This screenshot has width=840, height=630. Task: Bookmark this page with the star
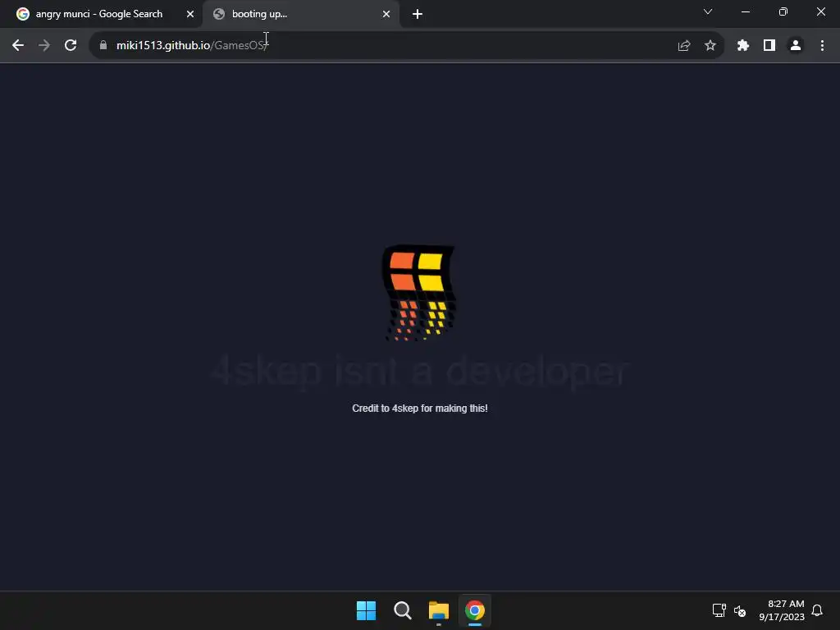[710, 46]
